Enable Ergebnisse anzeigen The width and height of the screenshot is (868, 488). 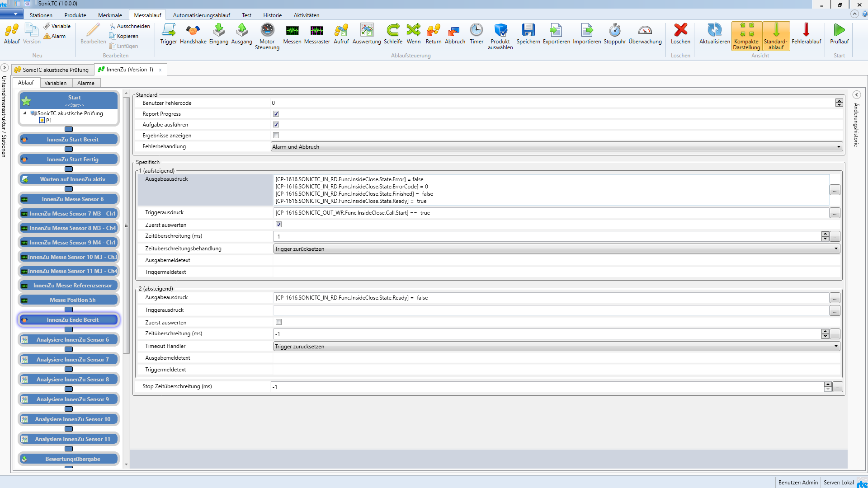pos(276,135)
